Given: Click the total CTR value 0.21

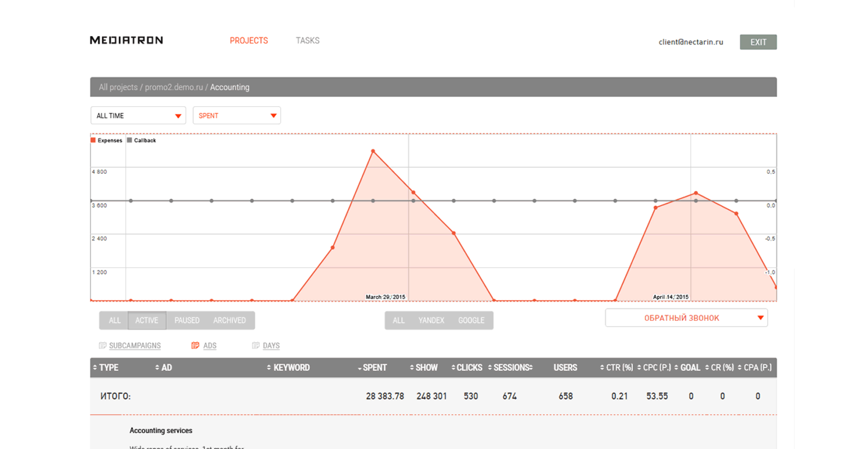Looking at the screenshot, I should [619, 396].
